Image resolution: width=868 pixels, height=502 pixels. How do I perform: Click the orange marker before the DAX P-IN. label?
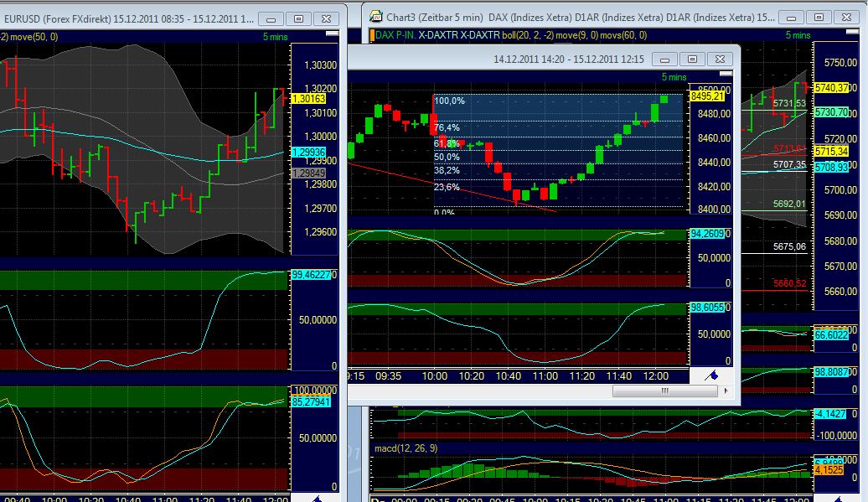[372, 35]
